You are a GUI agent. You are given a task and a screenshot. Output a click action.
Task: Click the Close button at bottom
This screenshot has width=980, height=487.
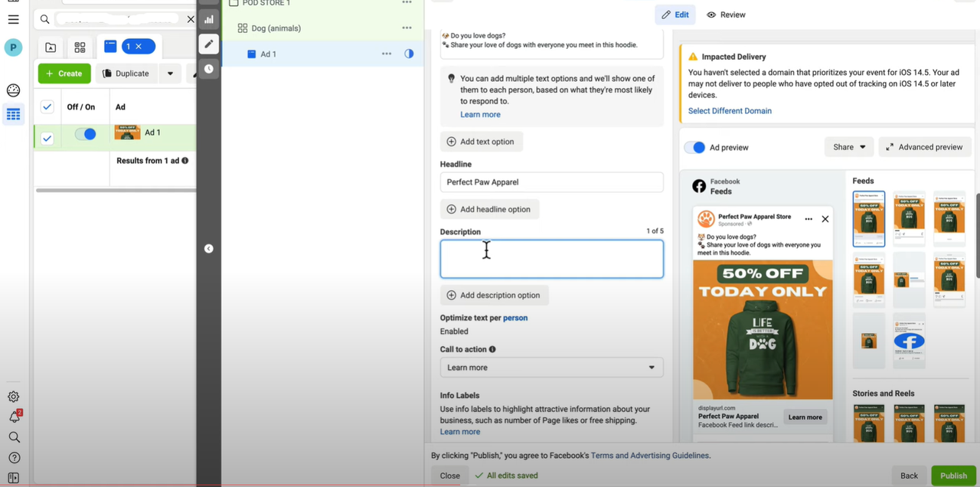[x=450, y=476]
